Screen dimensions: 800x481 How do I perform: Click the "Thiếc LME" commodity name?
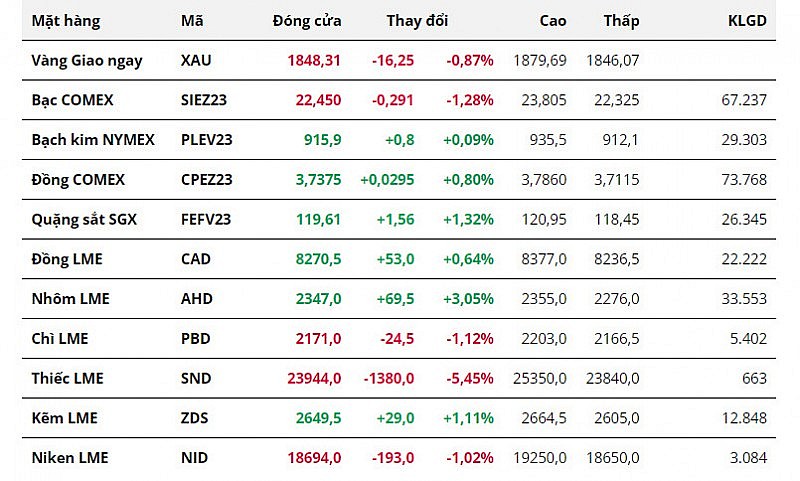pos(68,378)
